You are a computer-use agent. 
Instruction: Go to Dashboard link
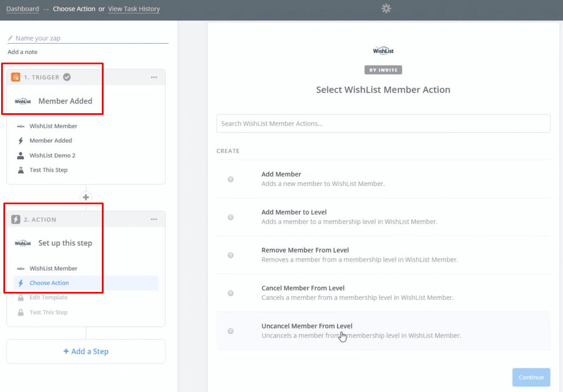(x=23, y=9)
